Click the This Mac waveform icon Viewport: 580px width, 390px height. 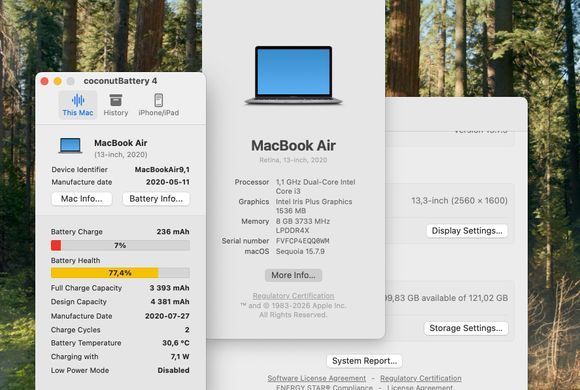[x=78, y=100]
